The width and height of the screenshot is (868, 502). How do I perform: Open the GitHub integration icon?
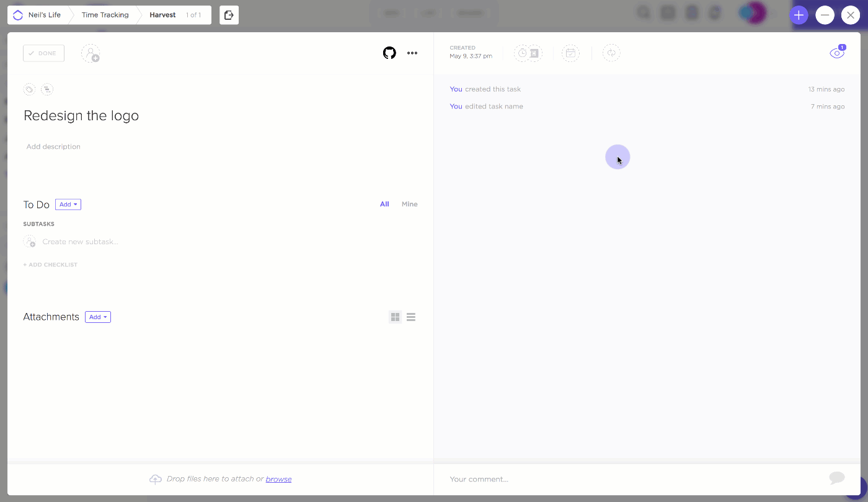click(389, 53)
